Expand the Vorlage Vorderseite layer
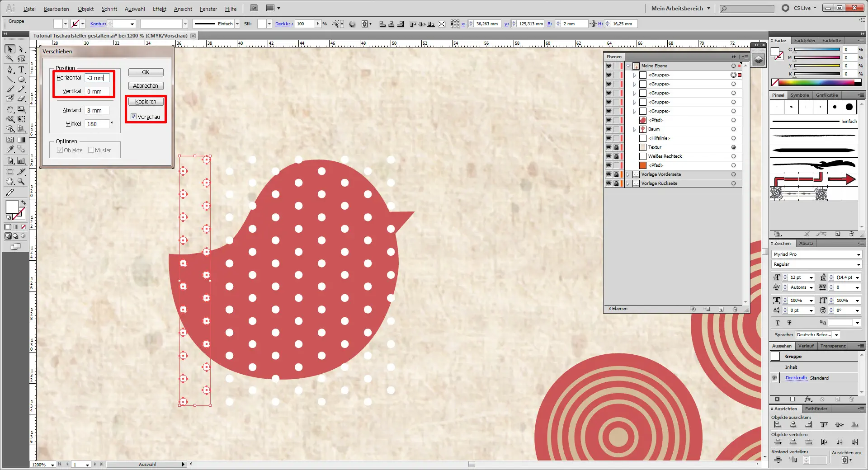The height and width of the screenshot is (470, 868). click(x=628, y=174)
